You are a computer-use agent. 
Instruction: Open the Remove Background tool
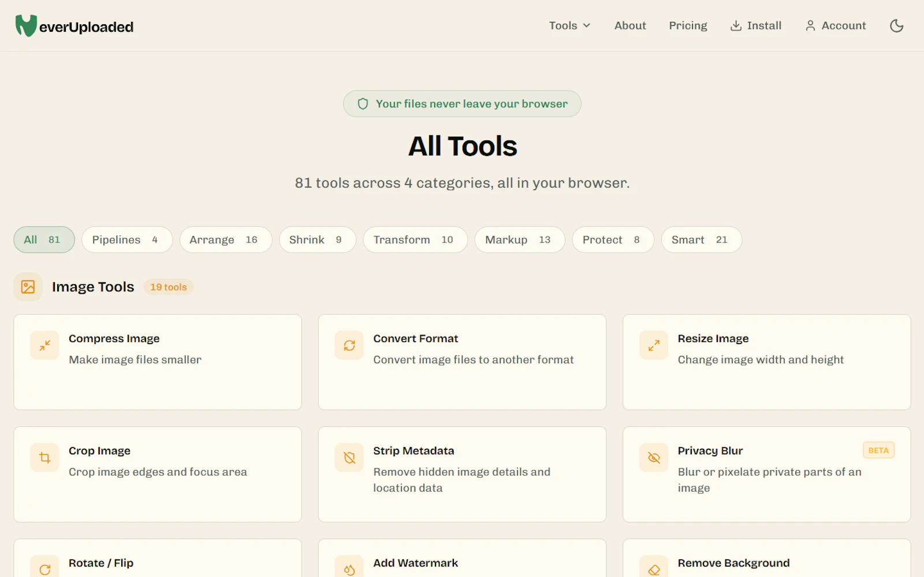pyautogui.click(x=766, y=559)
